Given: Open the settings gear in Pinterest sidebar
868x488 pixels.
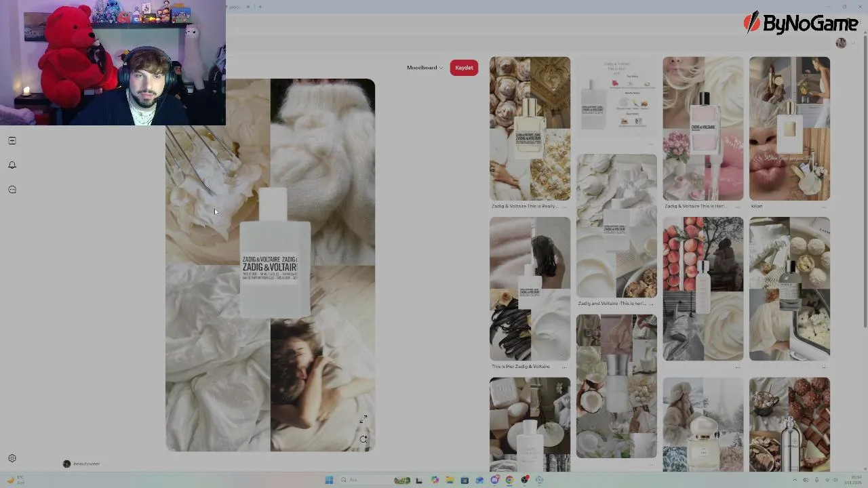Looking at the screenshot, I should point(12,458).
